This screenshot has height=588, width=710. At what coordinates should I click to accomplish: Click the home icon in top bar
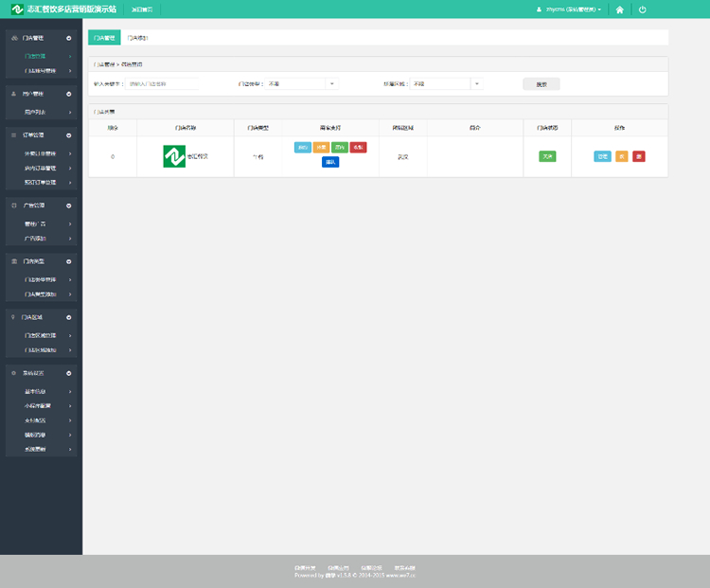(x=619, y=9)
